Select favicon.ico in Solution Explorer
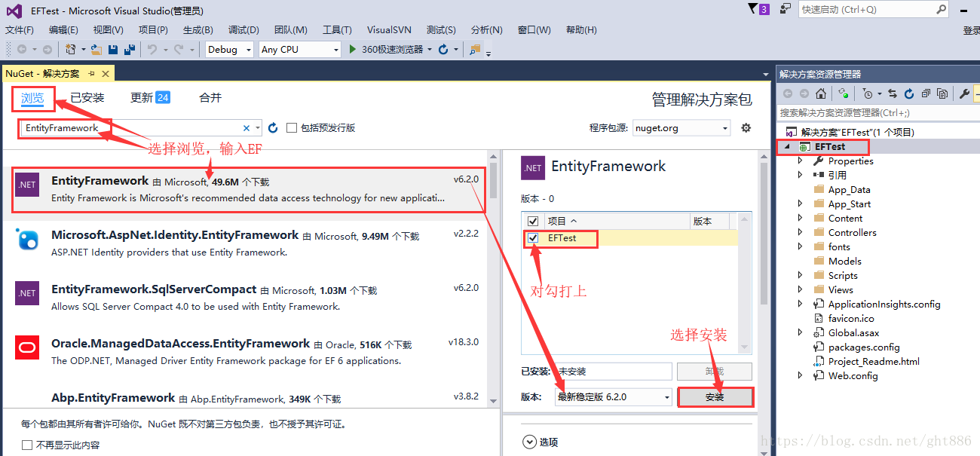 tap(851, 318)
